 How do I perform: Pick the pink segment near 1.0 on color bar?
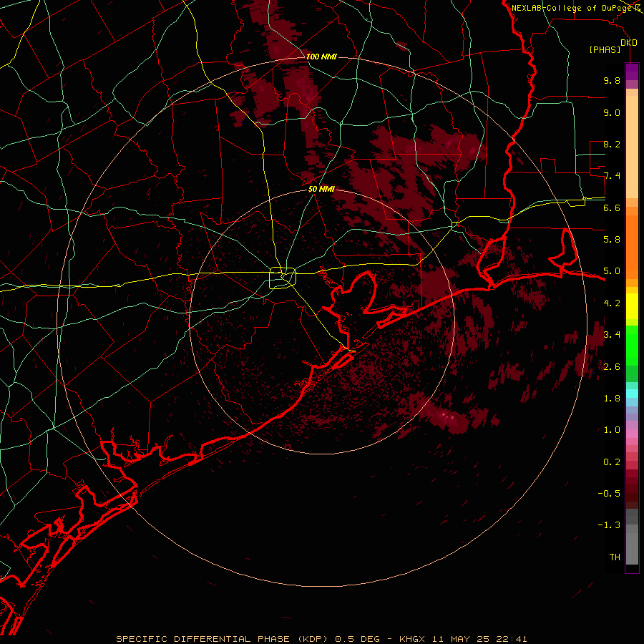(632, 434)
